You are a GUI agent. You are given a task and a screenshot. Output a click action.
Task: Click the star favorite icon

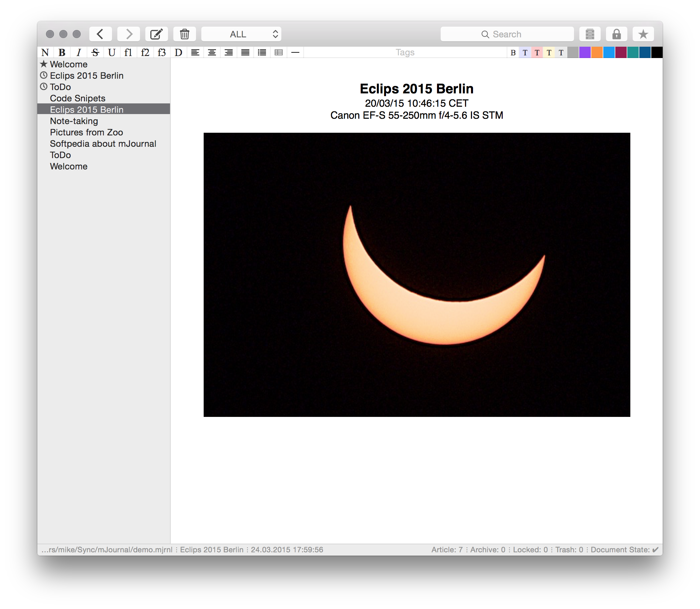[x=643, y=34]
